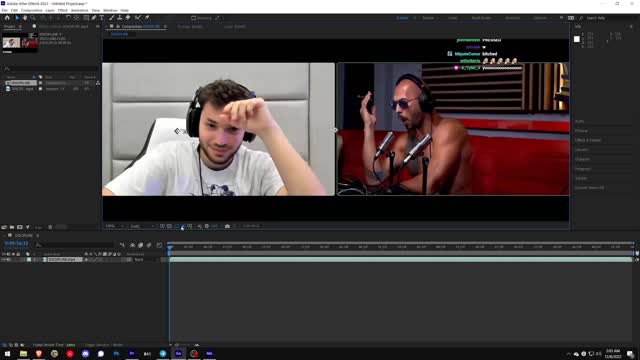Expand the Audio panel

tap(579, 121)
